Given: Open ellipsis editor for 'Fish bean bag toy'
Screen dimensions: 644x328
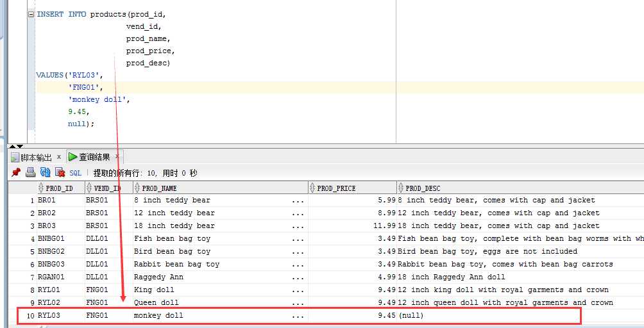Looking at the screenshot, I should click(298, 238).
